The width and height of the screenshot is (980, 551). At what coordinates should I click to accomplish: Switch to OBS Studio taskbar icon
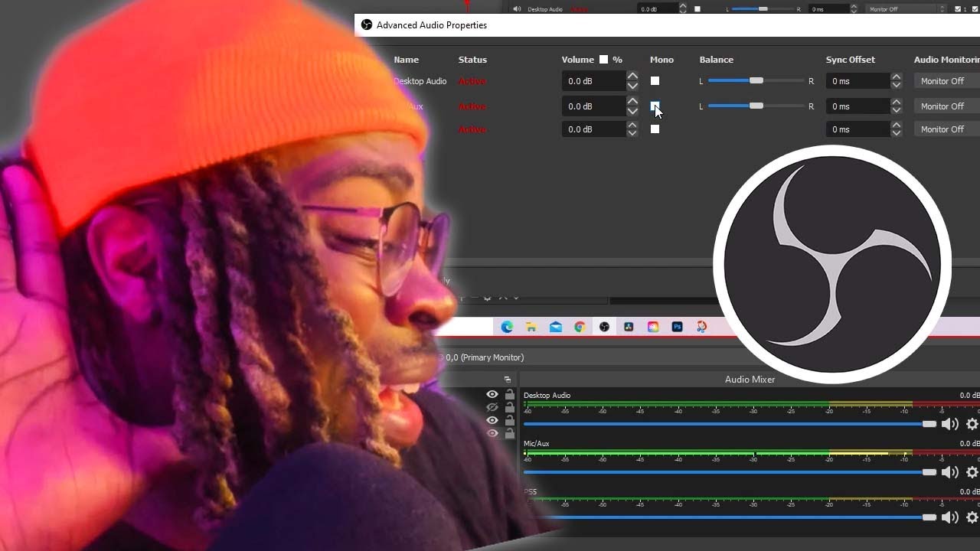coord(604,327)
